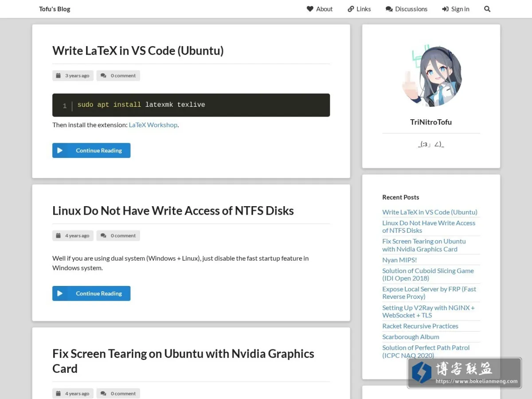Screen dimensions: 532x399
Task: Select Sign in from the navbar
Action: coord(456,9)
